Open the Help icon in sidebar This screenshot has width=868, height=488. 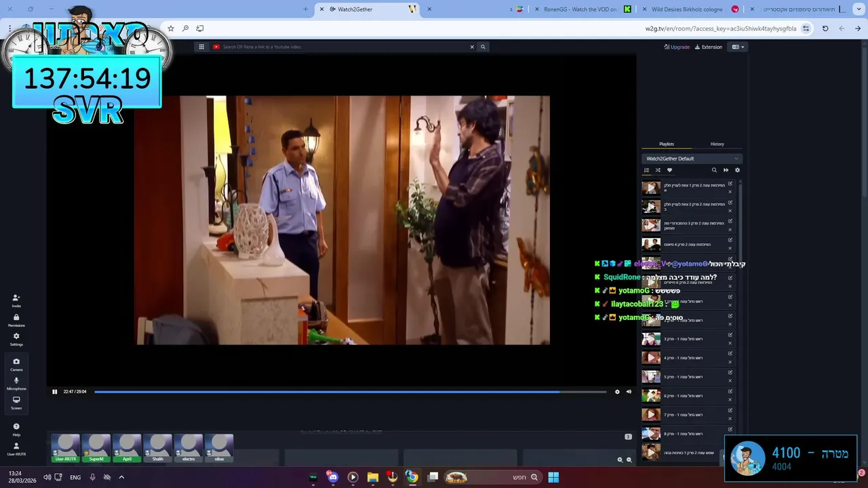16,430
